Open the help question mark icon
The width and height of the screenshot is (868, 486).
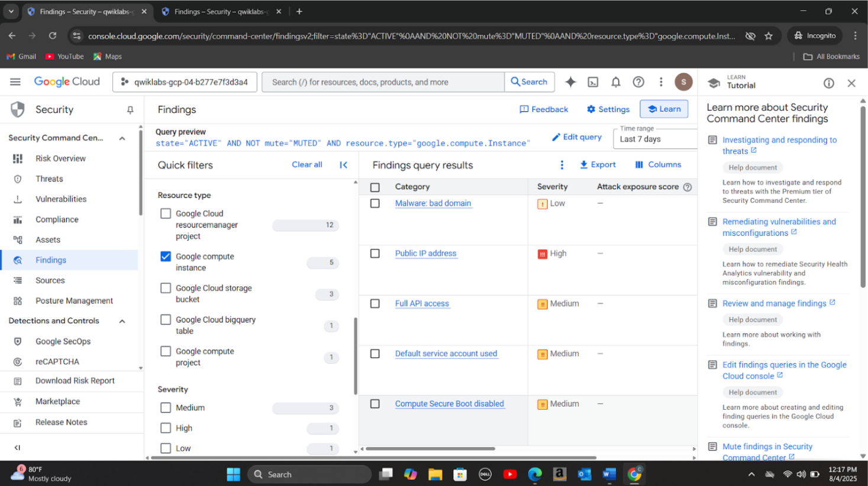coord(638,82)
